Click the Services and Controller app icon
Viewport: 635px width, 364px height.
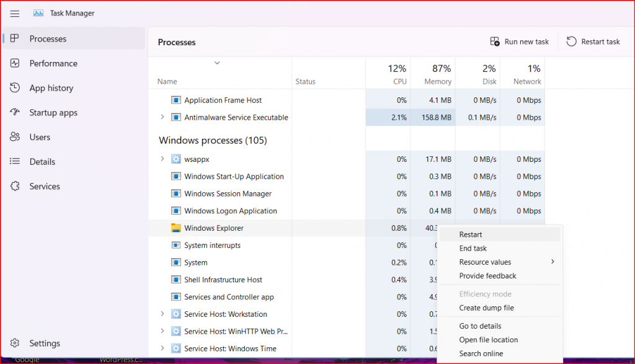point(175,297)
